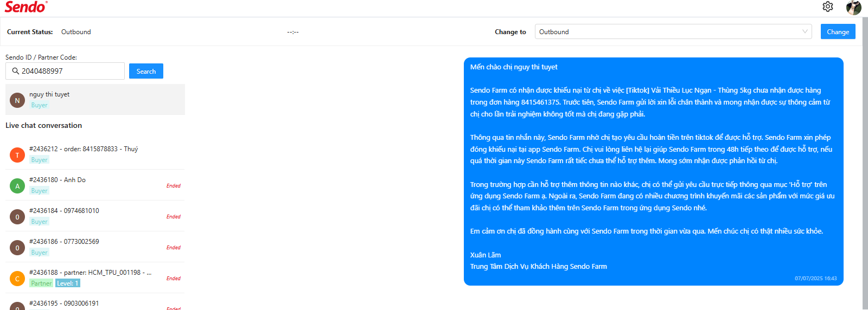Open chat #2436180 - Anh Do
Viewport: 868px width, 310px height.
tap(95, 185)
